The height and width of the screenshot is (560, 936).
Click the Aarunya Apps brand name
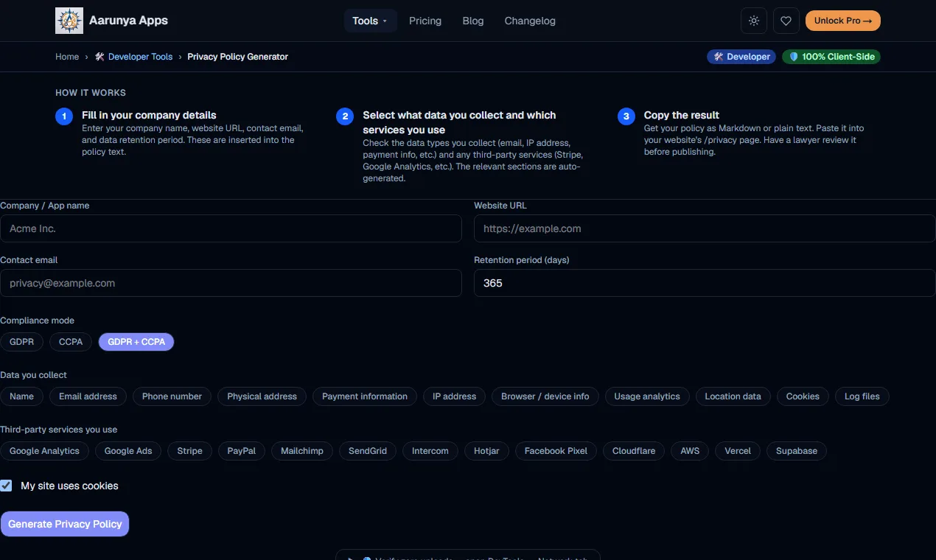coord(128,21)
